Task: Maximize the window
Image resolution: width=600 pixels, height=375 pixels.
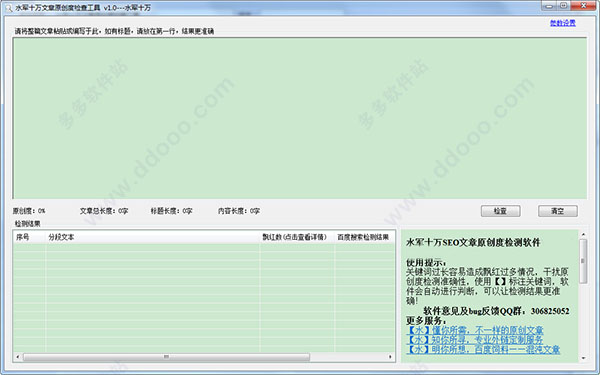Action: 563,6
